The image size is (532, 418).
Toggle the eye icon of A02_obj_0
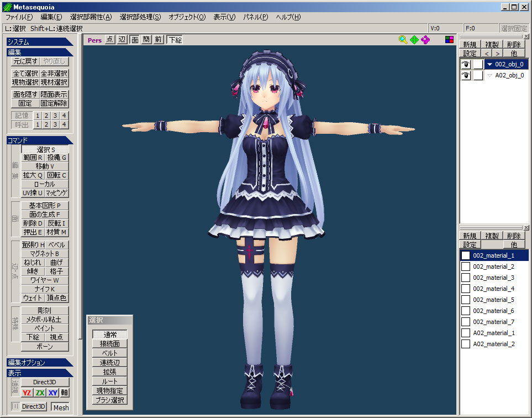(466, 75)
